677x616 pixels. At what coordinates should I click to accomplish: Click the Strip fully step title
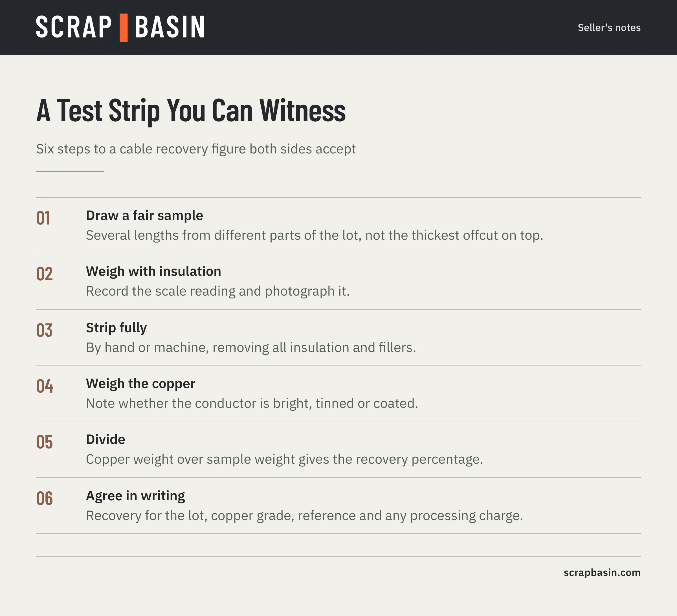(116, 328)
